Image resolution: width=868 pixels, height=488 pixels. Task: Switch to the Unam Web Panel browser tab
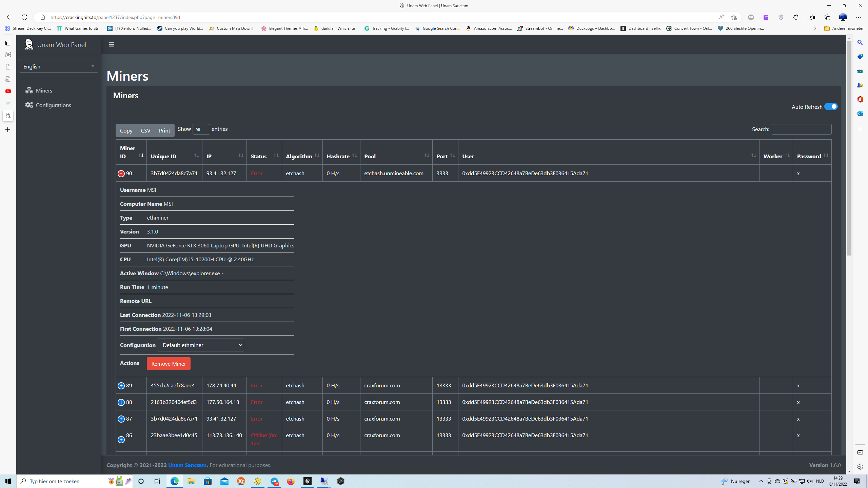(x=433, y=5)
